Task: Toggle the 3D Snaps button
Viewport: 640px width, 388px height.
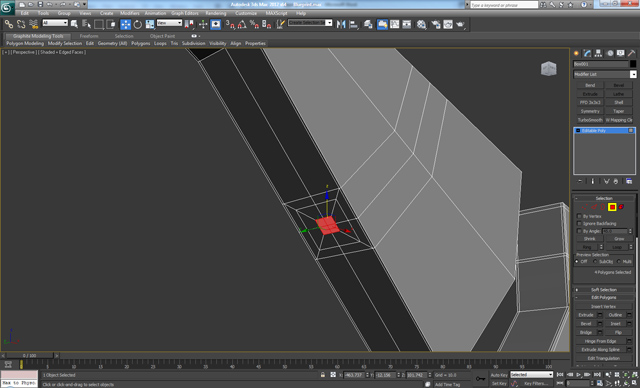Action: [230, 24]
